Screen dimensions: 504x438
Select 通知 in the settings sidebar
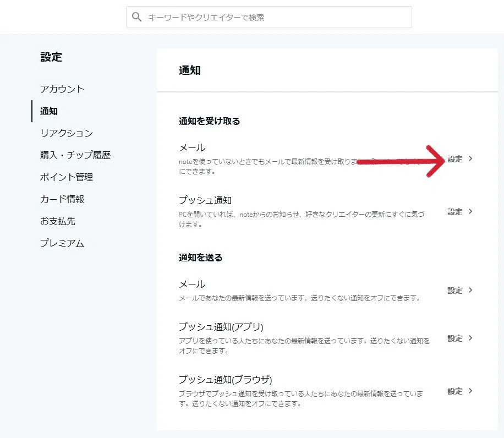pyautogui.click(x=49, y=111)
